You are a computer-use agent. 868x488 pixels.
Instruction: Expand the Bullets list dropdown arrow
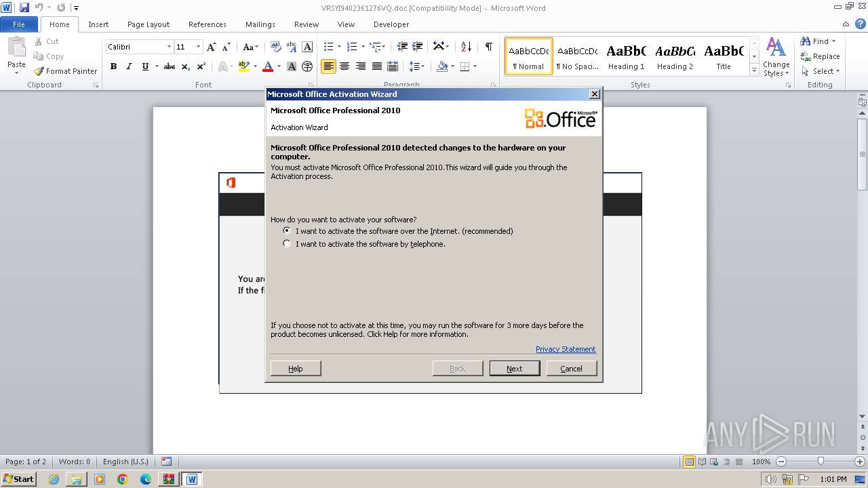tap(339, 47)
